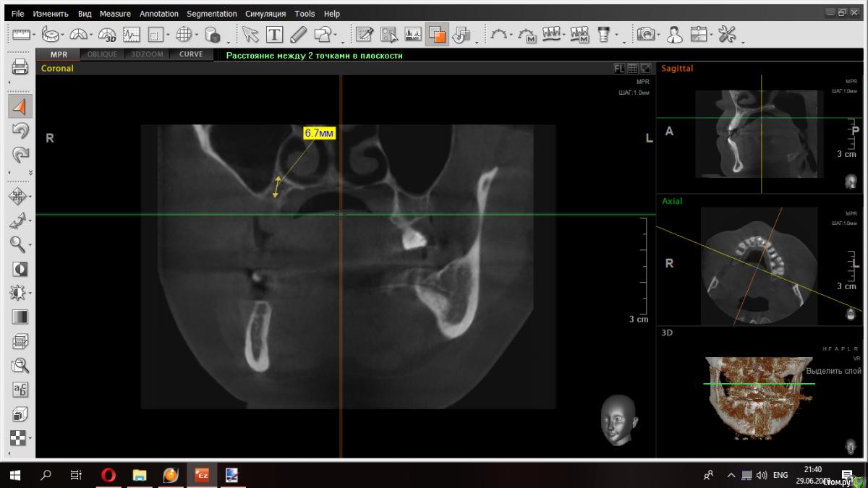Viewport: 868px width, 488px height.
Task: Activate the text annotation T tool
Action: tap(274, 34)
